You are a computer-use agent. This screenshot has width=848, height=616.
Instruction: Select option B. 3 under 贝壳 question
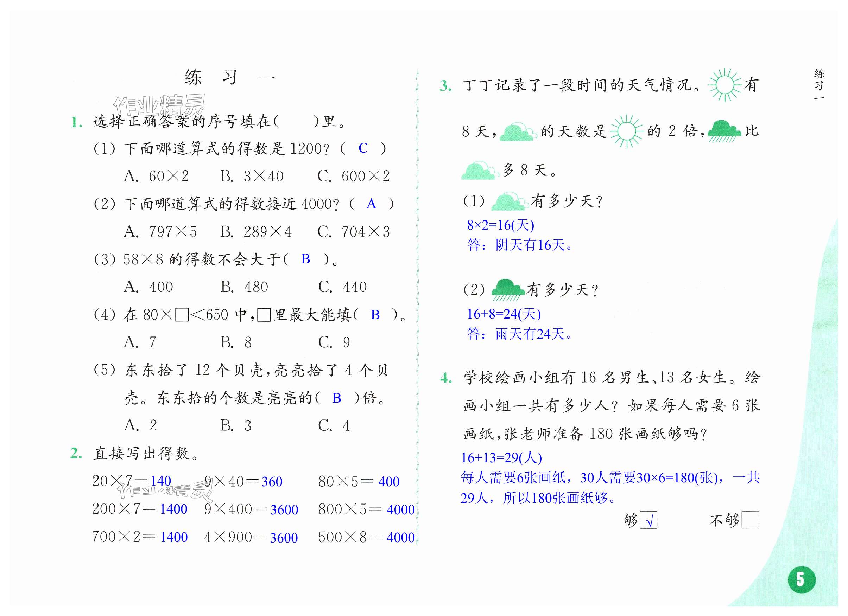[236, 426]
